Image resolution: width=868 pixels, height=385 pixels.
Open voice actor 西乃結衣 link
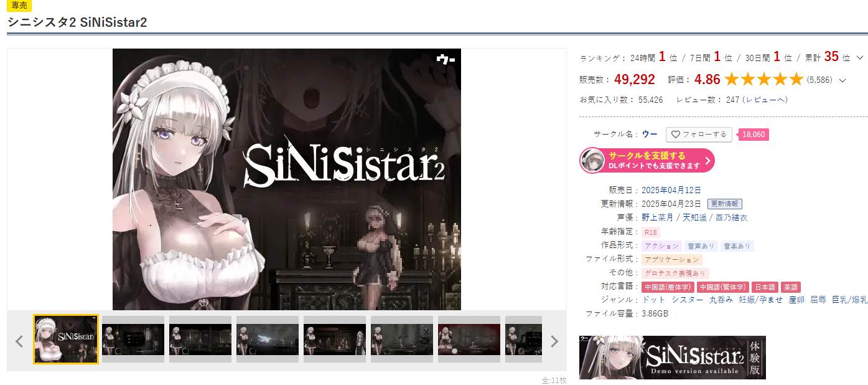(x=731, y=217)
